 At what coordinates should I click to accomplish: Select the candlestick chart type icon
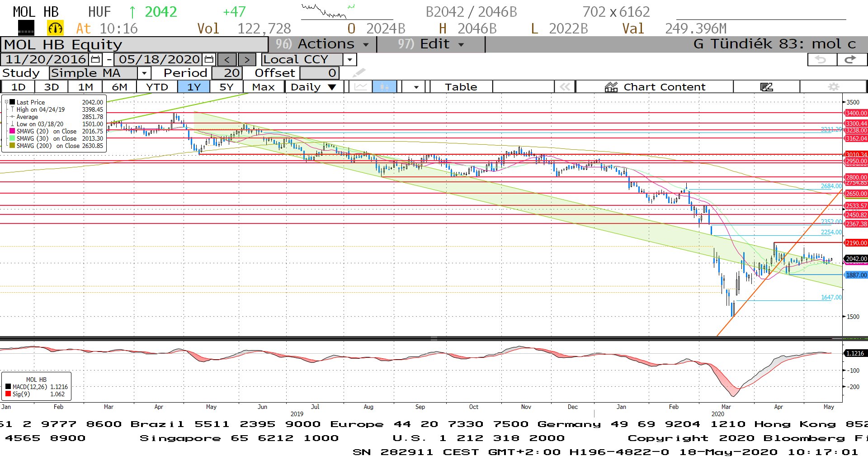coord(384,87)
